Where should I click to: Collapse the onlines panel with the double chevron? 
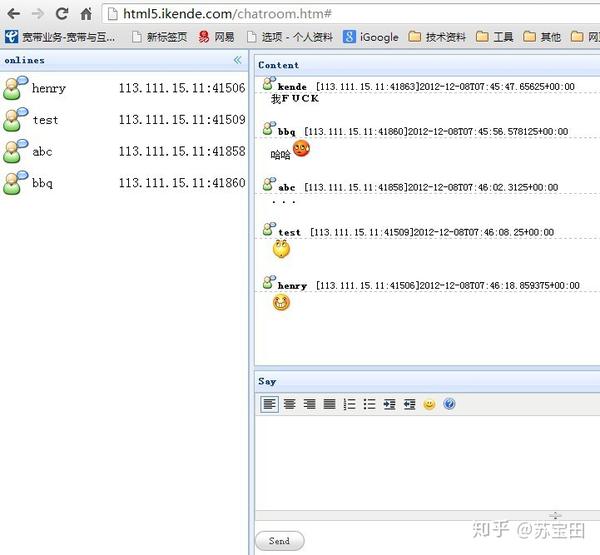coord(238,60)
